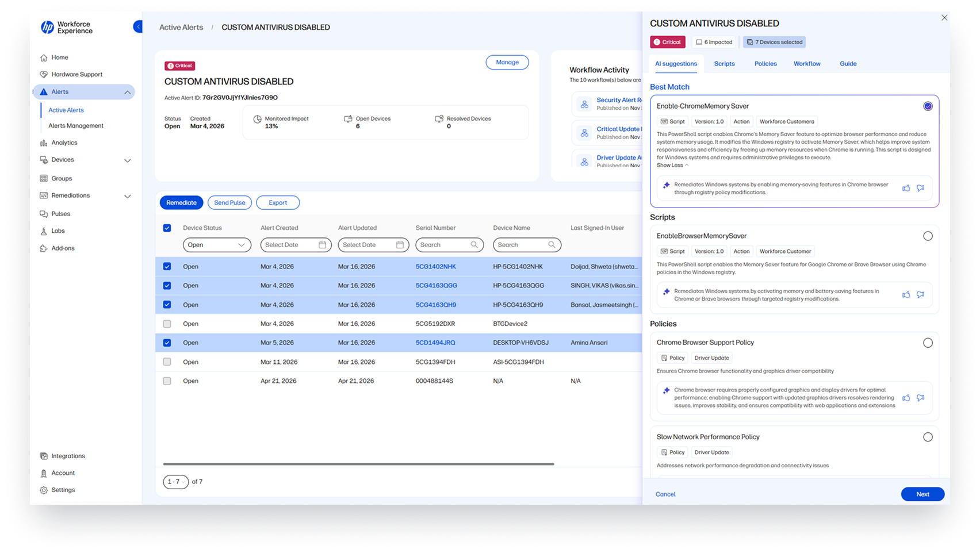Open serial number 5CG1402NHK link

[x=435, y=267]
